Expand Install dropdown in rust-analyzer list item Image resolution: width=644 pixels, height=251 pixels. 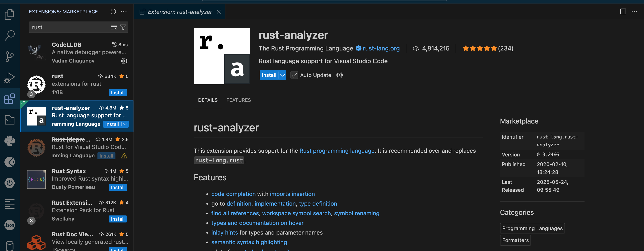[125, 124]
